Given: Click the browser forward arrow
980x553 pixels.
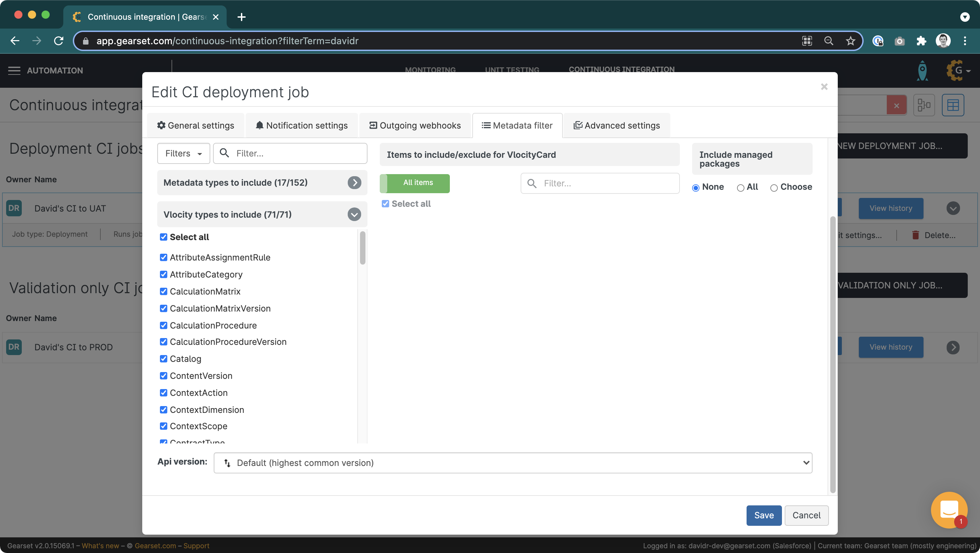Looking at the screenshot, I should [37, 41].
